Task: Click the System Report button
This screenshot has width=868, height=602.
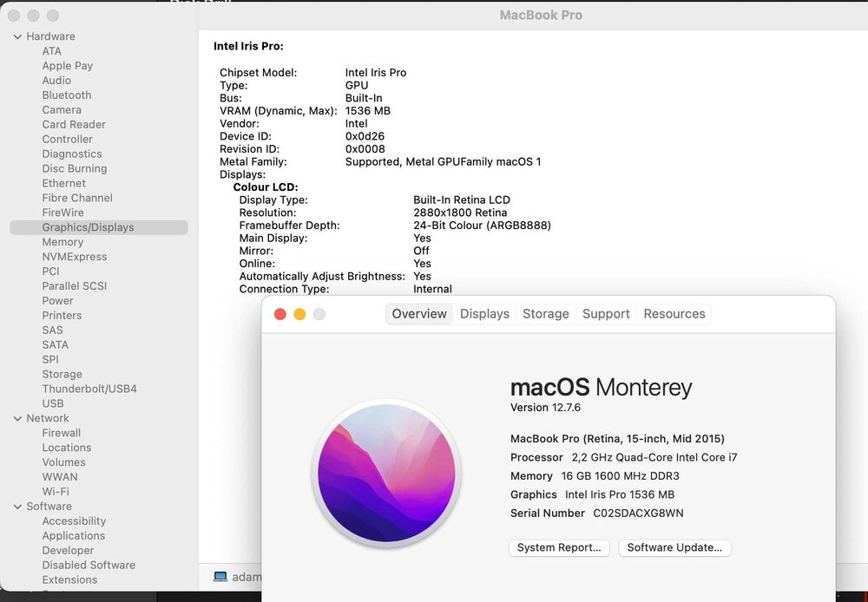Action: tap(559, 547)
